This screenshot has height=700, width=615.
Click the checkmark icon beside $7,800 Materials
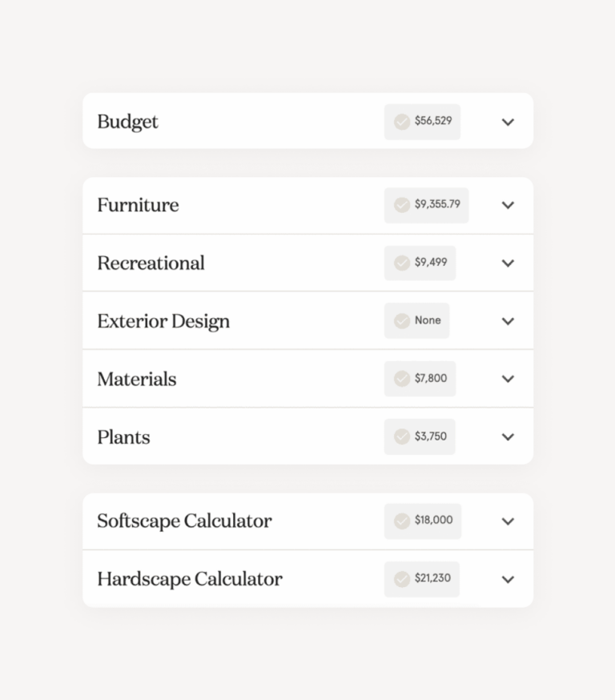402,379
